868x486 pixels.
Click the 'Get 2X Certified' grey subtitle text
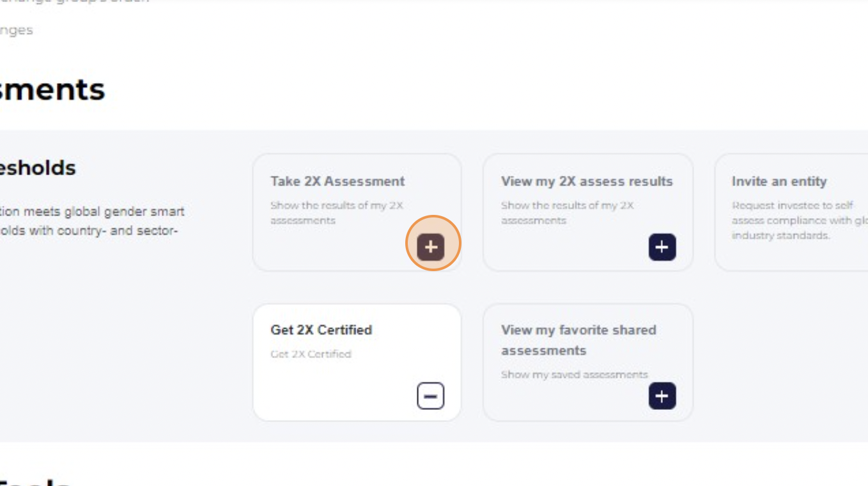[311, 354]
